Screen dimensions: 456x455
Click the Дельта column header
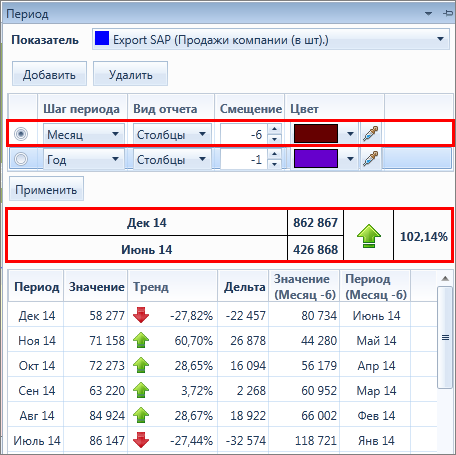(x=244, y=287)
